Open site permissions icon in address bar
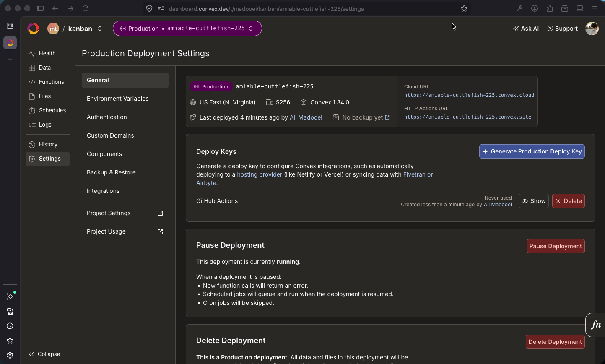This screenshot has width=605, height=364. [161, 8]
